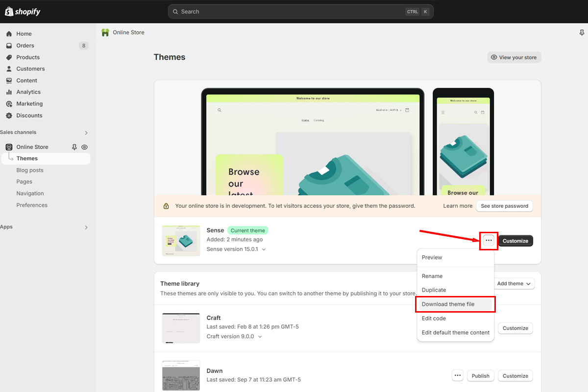Go to Blog posts in sidebar

[30, 170]
